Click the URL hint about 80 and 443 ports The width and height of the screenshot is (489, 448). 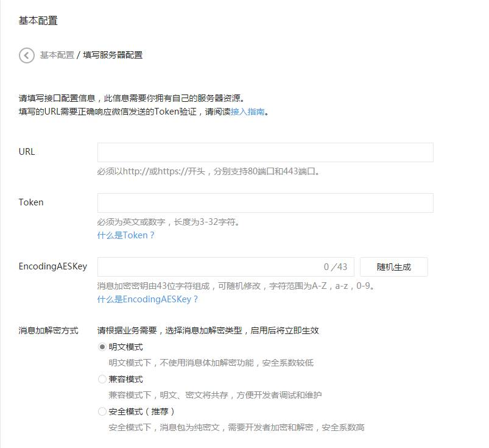pyautogui.click(x=208, y=171)
